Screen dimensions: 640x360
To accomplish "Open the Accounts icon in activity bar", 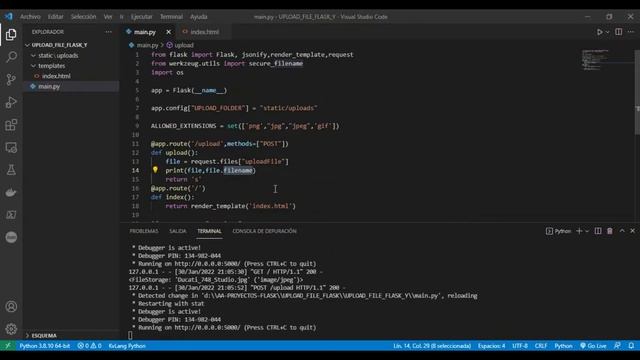I will pyautogui.click(x=11, y=307).
